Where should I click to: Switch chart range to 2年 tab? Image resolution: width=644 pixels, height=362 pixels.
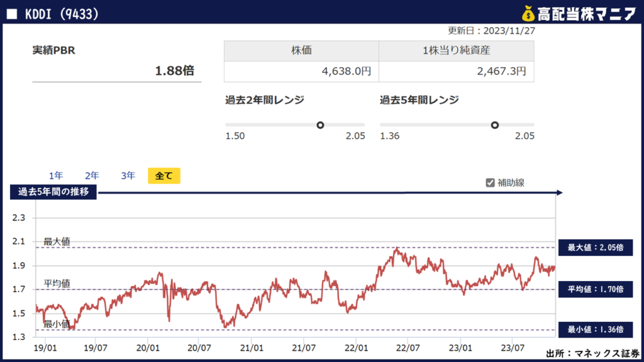pyautogui.click(x=92, y=176)
